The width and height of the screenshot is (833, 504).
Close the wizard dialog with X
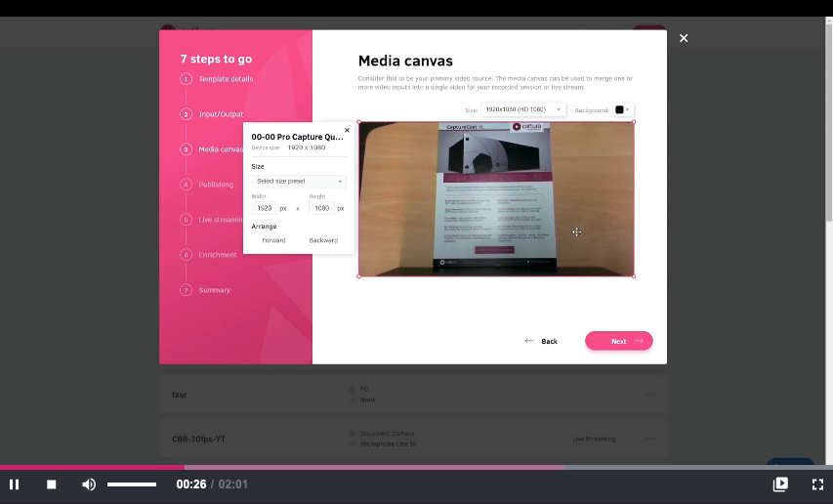pyautogui.click(x=684, y=38)
